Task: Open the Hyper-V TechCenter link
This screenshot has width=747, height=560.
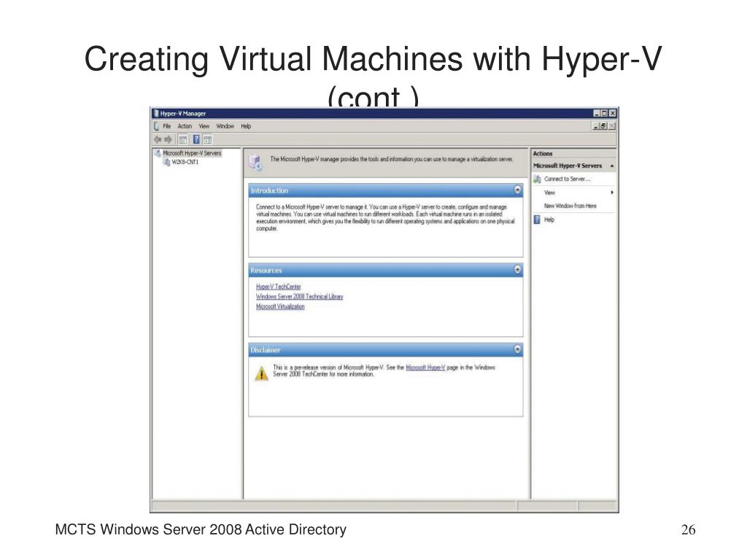Action: pos(278,287)
